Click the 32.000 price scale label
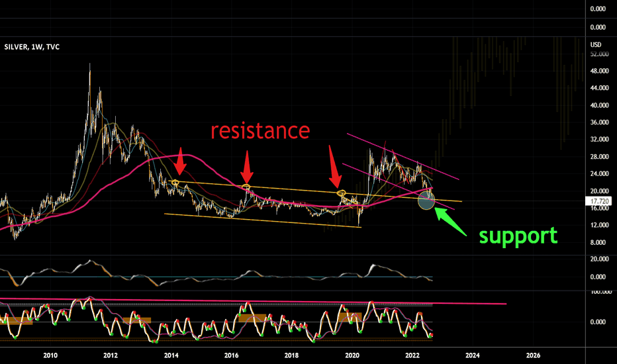Image resolution: width=617 pixels, height=364 pixels. 599,139
